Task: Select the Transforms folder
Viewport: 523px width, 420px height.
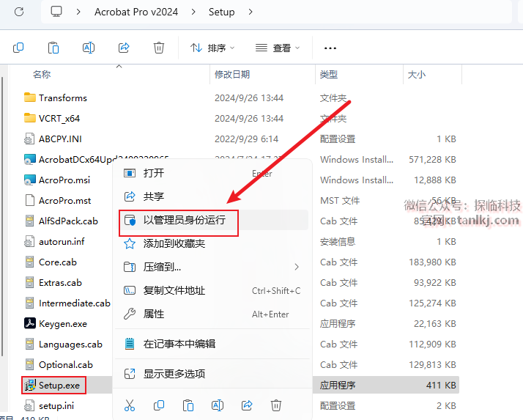Action: coord(63,97)
